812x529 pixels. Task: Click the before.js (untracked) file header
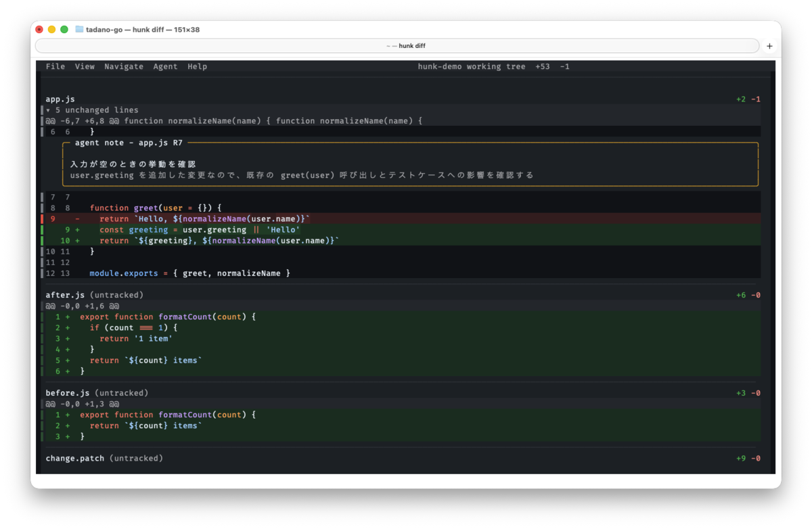tap(97, 393)
